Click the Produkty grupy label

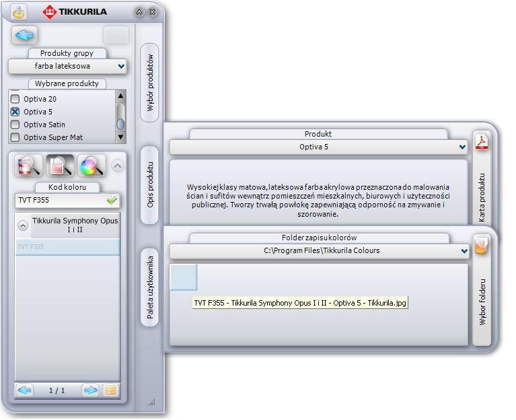tap(67, 53)
